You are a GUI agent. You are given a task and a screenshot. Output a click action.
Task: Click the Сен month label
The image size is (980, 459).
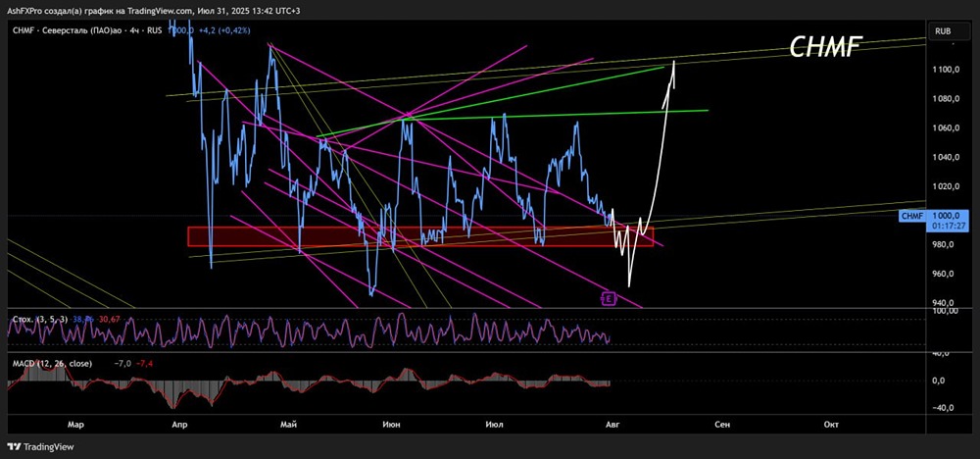click(x=721, y=425)
